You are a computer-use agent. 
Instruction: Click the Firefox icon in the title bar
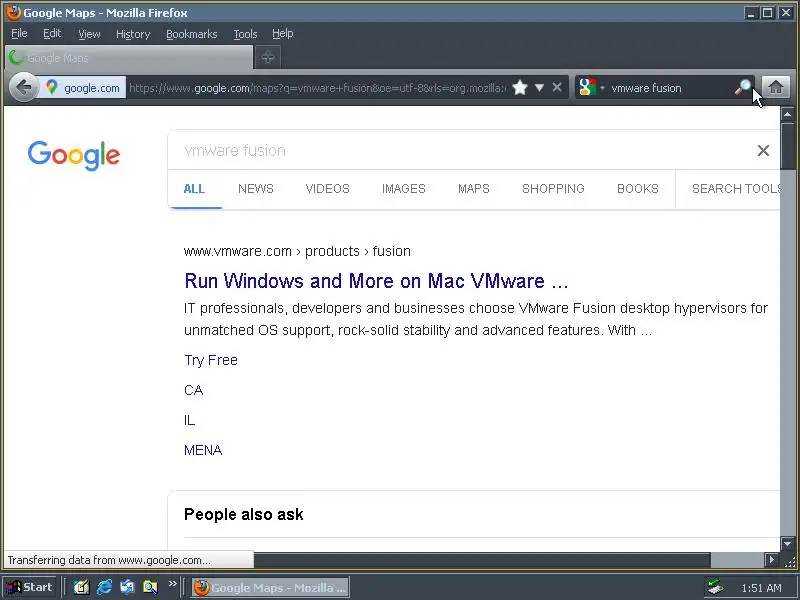point(14,12)
